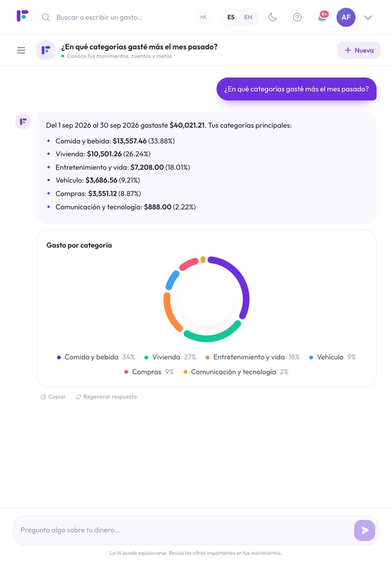Click the ⌘K shortcut badge
392x564 pixels.
203,17
